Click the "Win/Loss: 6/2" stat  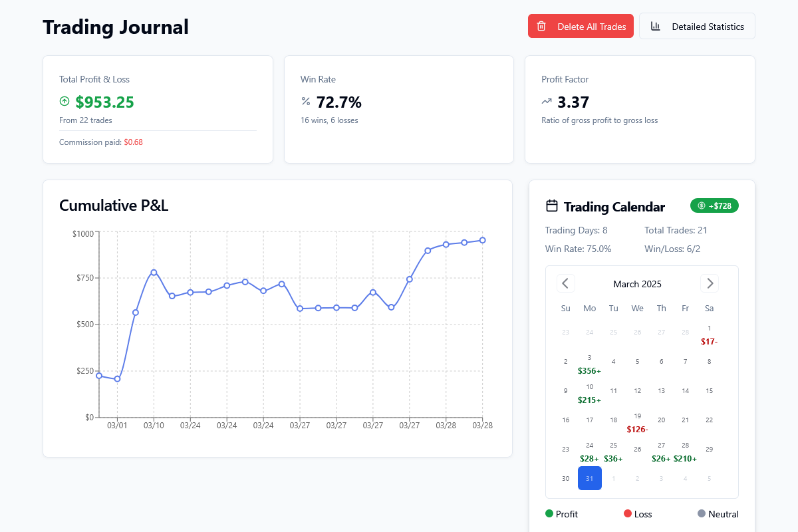672,249
